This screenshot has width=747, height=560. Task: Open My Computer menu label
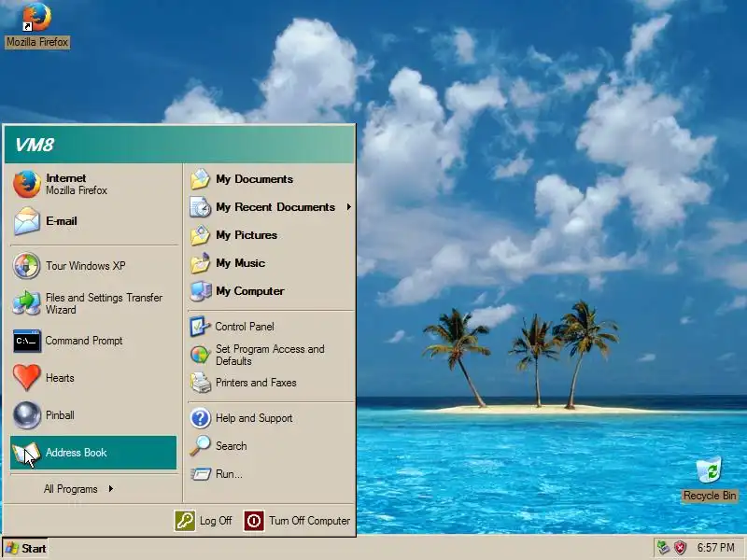250,291
